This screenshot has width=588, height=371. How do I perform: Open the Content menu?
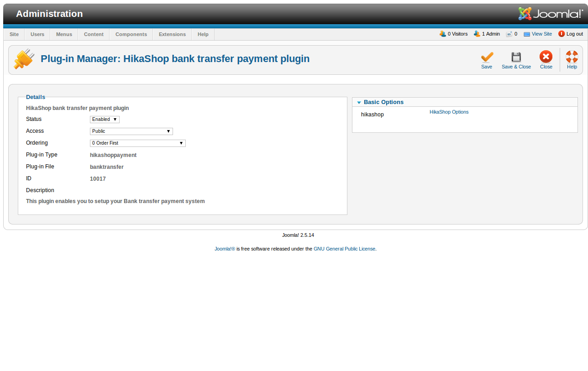pyautogui.click(x=94, y=34)
